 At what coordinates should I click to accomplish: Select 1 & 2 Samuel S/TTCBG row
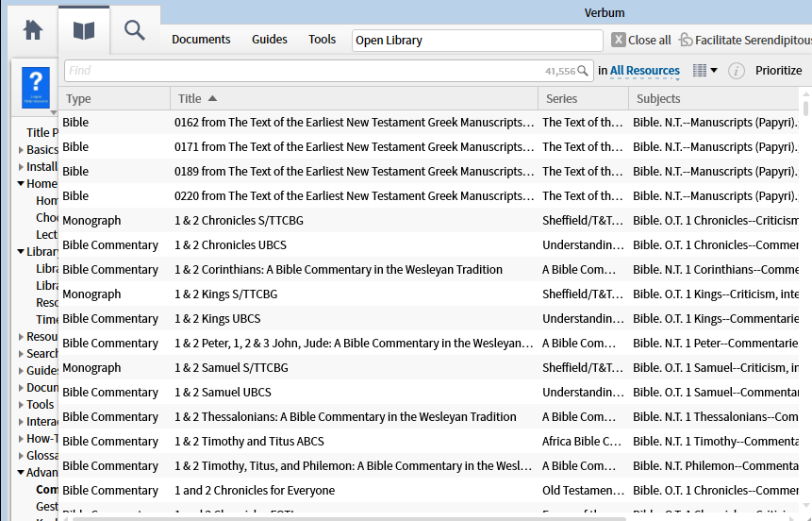[429, 367]
